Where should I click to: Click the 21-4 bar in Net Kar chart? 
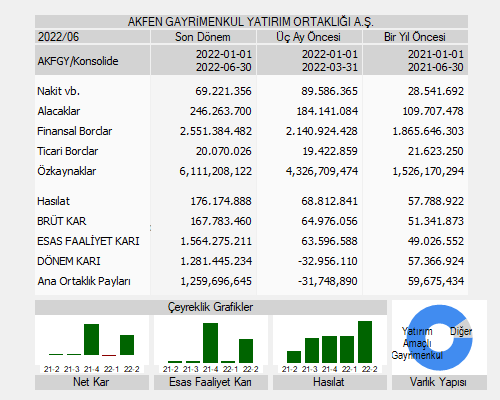click(91, 339)
